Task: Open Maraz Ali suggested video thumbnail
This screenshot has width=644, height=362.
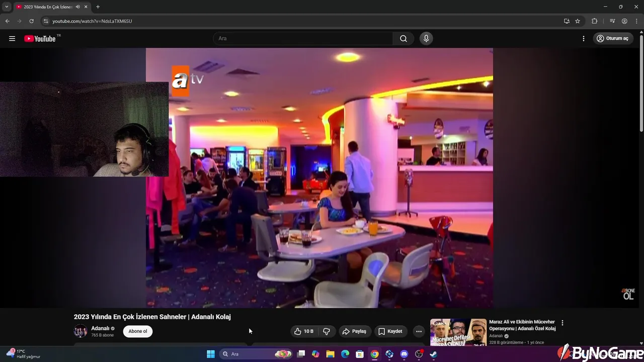Action: coord(458,332)
